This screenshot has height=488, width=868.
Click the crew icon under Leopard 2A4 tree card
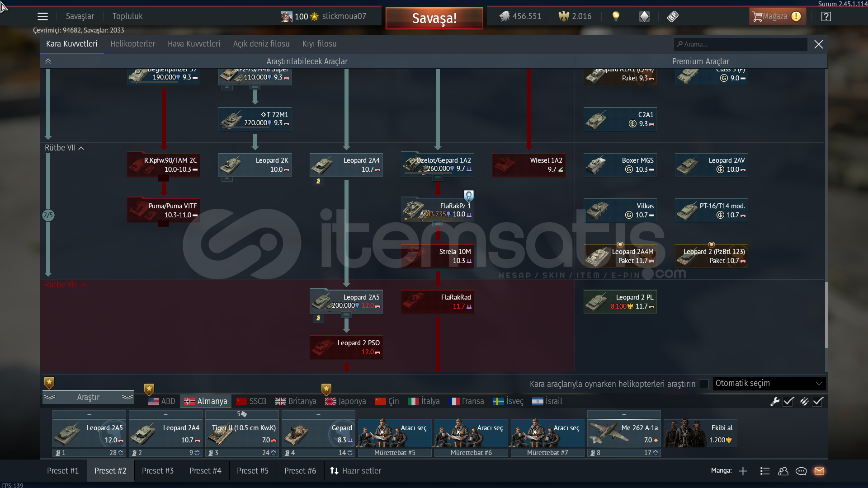pyautogui.click(x=318, y=181)
